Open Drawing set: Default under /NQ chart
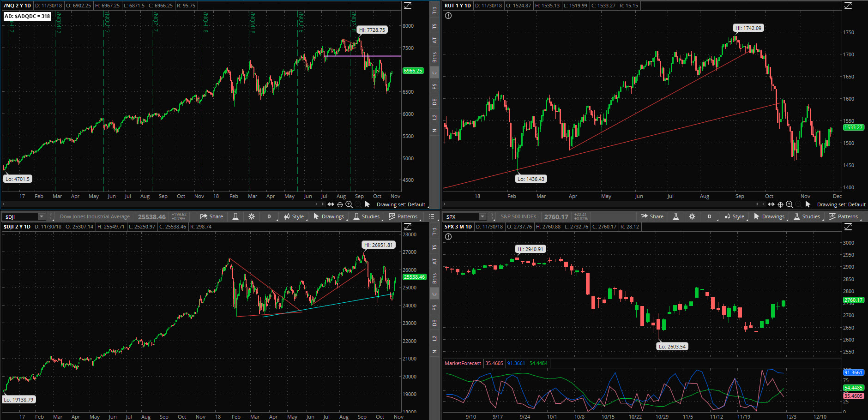This screenshot has height=420, width=868. point(401,204)
